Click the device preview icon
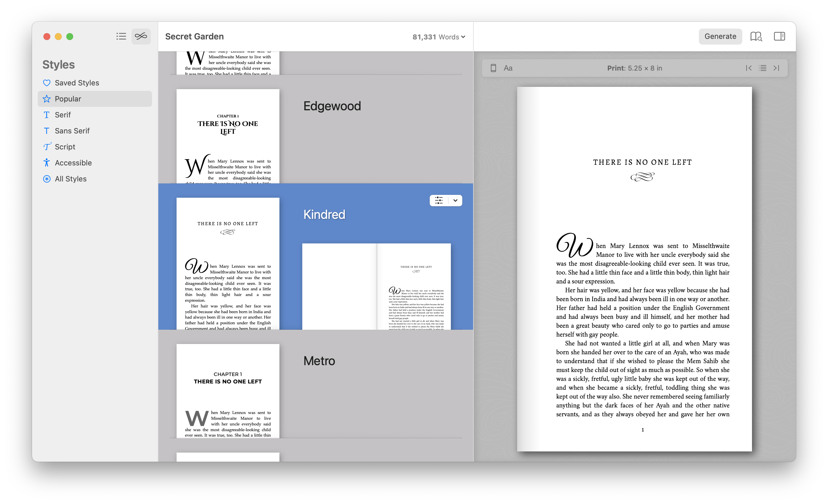Image resolution: width=828 pixels, height=504 pixels. coord(493,68)
